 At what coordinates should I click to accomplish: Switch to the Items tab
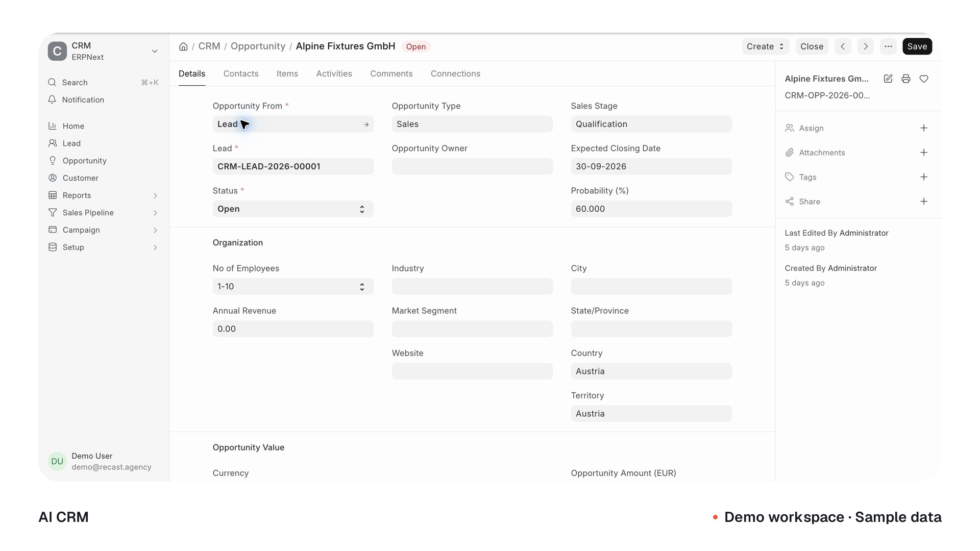pos(287,73)
